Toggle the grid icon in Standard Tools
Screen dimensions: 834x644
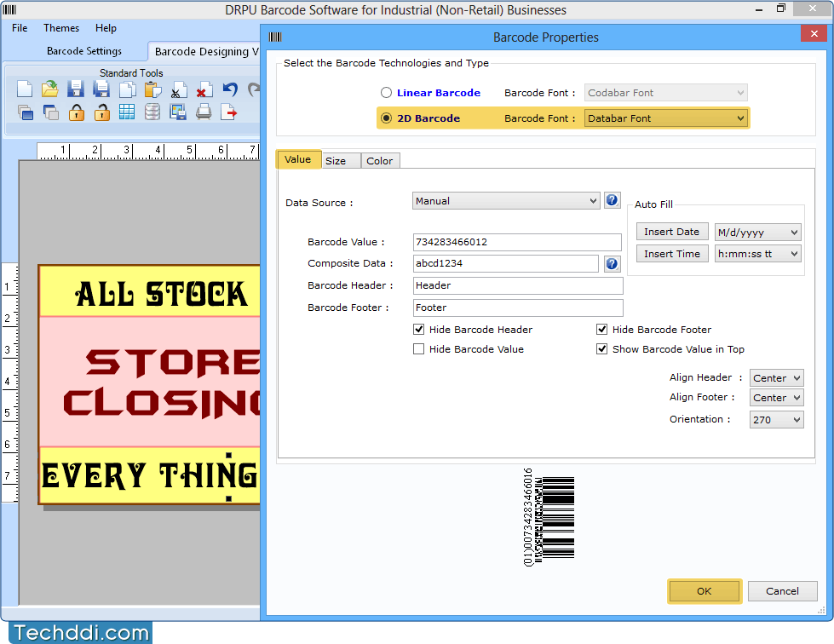click(127, 112)
